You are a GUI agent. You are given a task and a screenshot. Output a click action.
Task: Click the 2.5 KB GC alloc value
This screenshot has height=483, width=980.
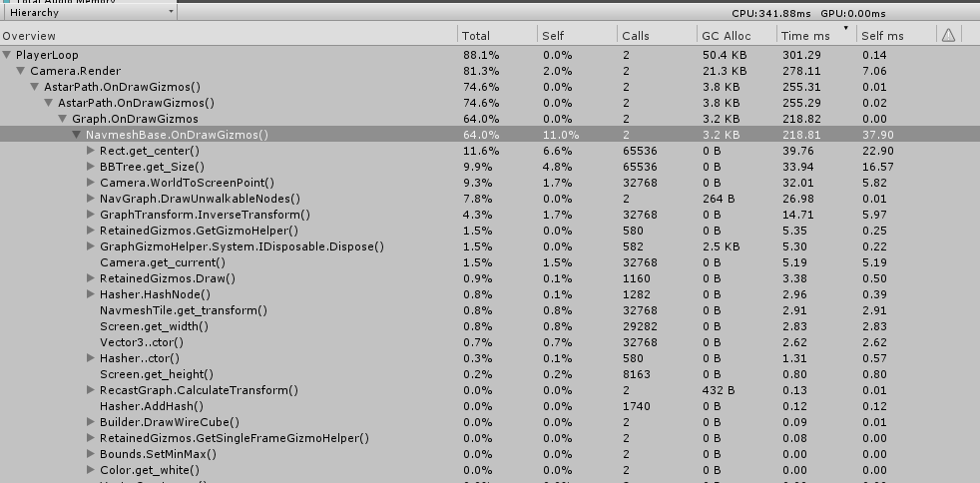(722, 246)
